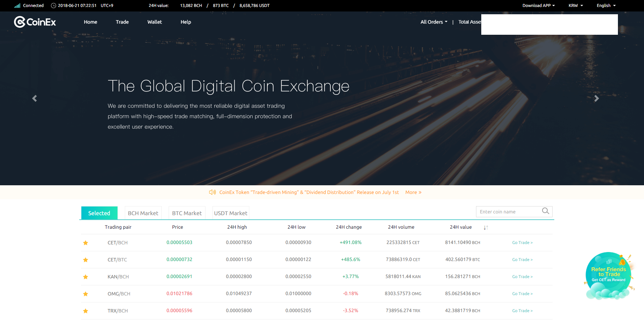Click the announcement speaker icon

click(x=212, y=192)
